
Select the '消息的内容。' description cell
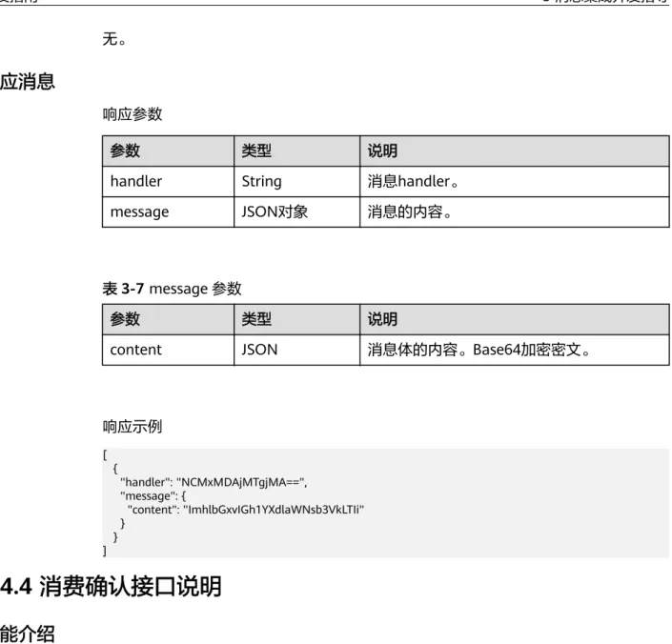[515, 211]
